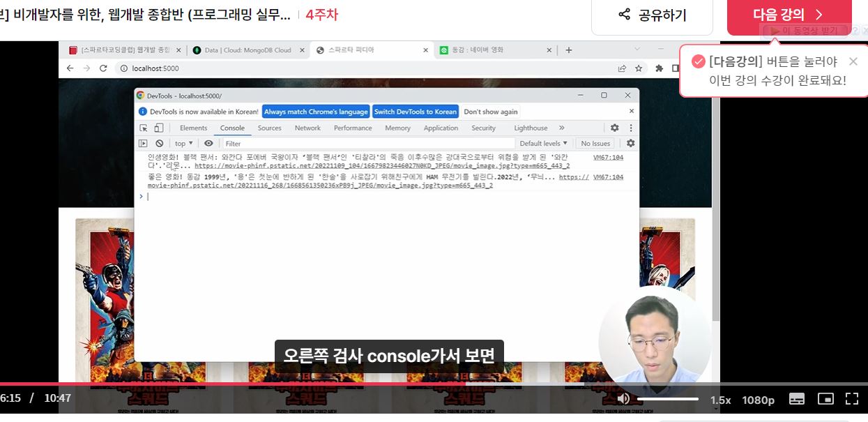The image size is (868, 422).
Task: Open the DevTools three-dot customize menu
Action: coord(631,128)
